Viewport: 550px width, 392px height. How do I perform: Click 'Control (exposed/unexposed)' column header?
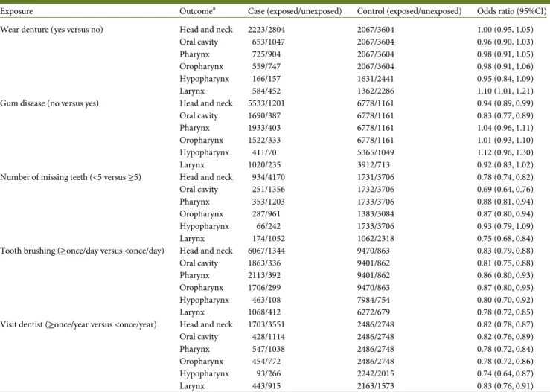point(409,11)
